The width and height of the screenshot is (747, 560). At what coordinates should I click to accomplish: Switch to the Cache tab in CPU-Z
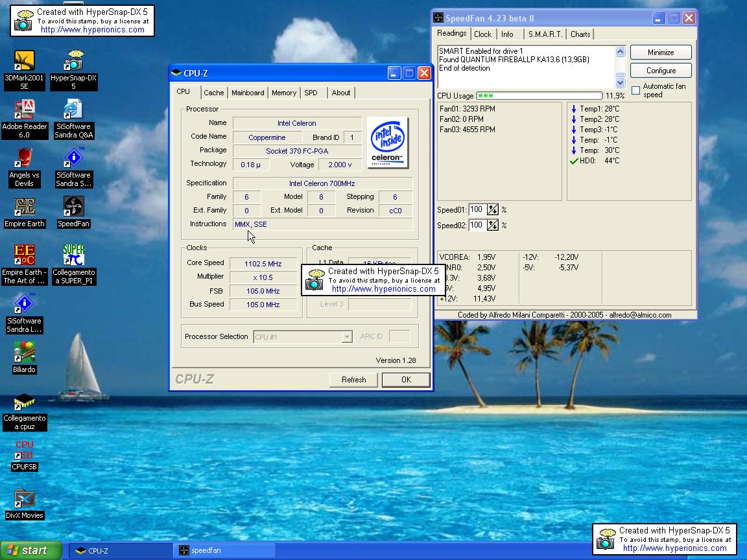[213, 93]
